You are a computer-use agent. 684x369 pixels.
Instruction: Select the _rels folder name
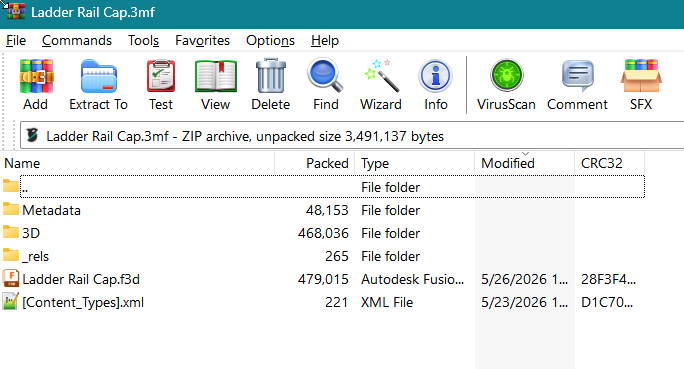pos(35,256)
